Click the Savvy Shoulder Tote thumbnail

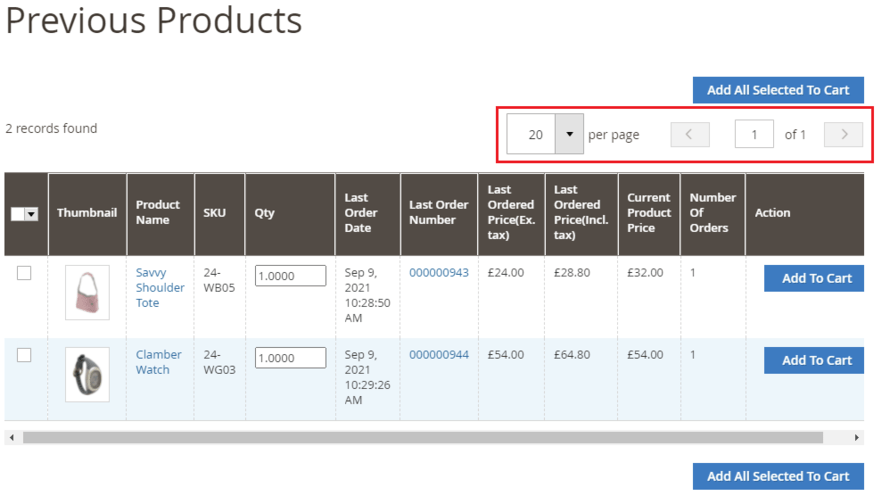click(x=87, y=292)
